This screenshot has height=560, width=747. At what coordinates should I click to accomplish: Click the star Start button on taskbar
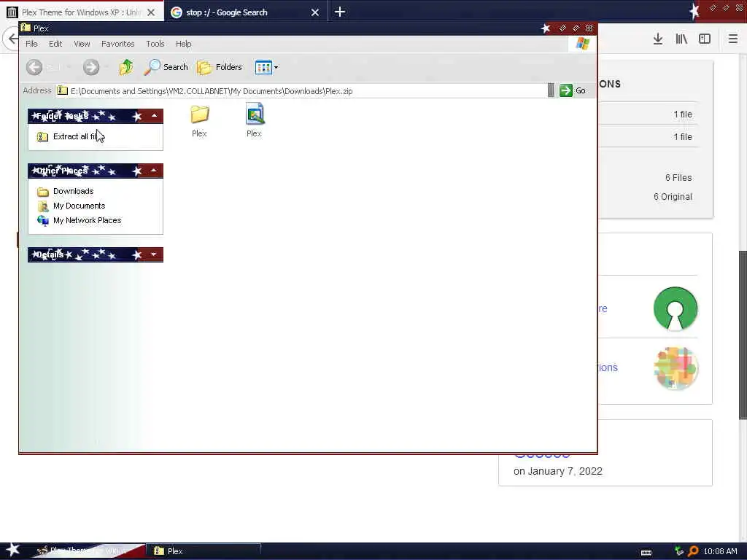pos(12,551)
